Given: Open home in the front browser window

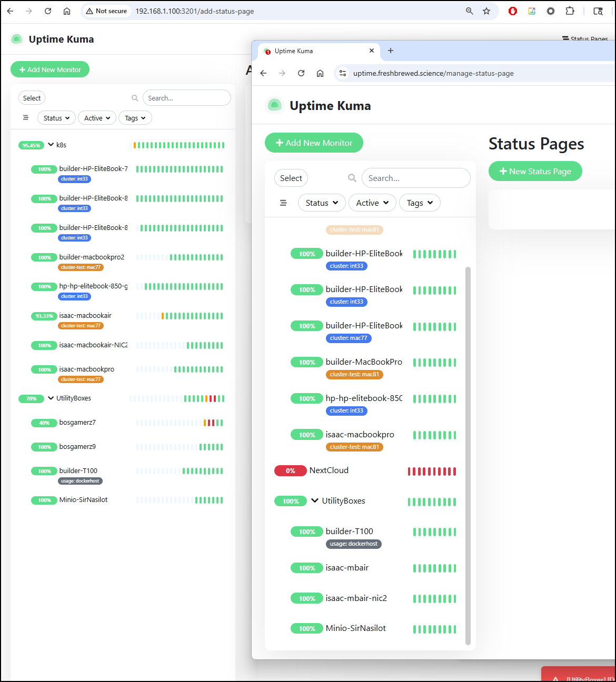Looking at the screenshot, I should point(320,73).
